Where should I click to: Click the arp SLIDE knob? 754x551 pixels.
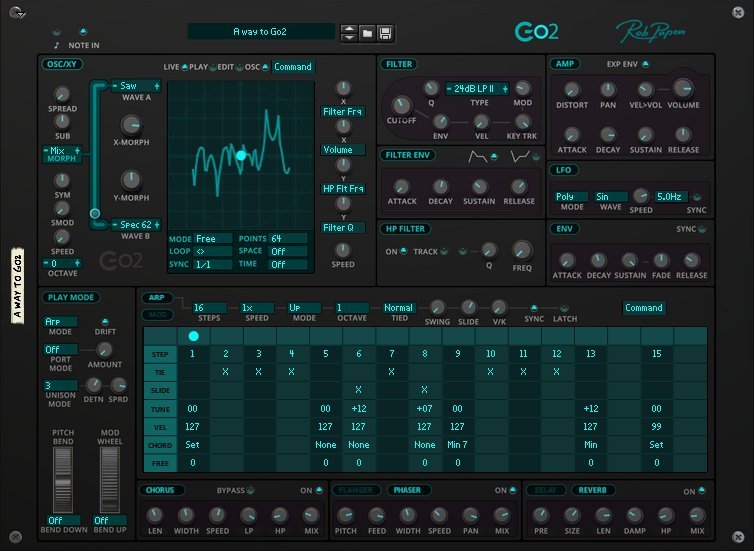coord(468,307)
